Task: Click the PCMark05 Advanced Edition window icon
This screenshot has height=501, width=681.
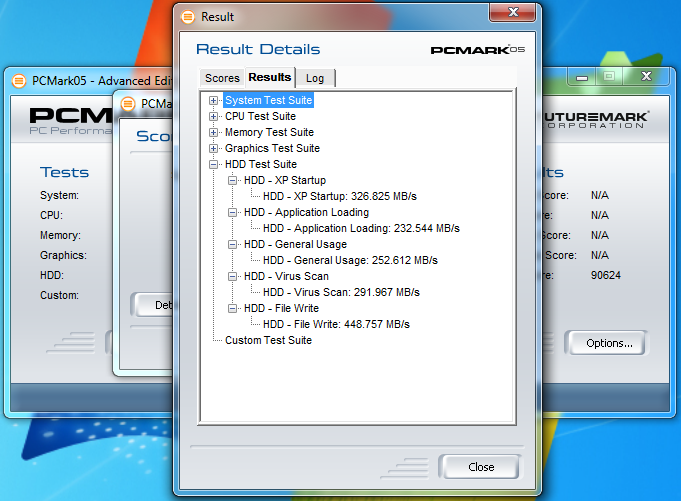Action: pos(19,81)
